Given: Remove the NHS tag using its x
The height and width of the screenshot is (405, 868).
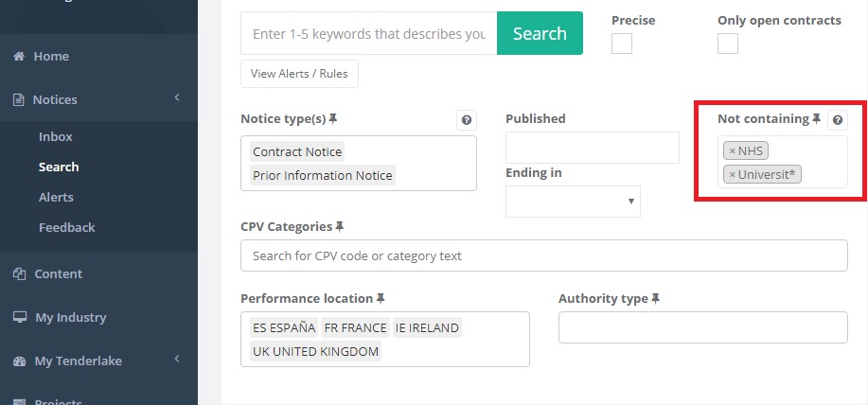Looking at the screenshot, I should click(x=732, y=150).
